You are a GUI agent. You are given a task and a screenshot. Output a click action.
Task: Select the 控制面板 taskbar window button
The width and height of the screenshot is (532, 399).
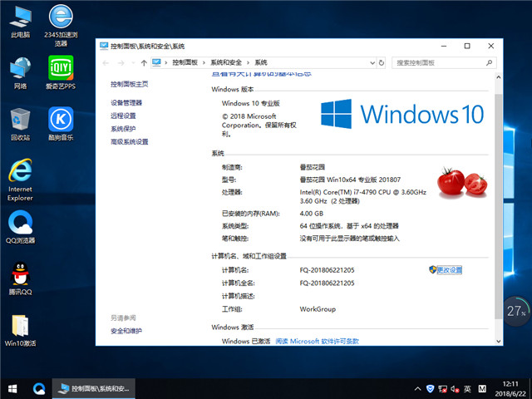94,389
